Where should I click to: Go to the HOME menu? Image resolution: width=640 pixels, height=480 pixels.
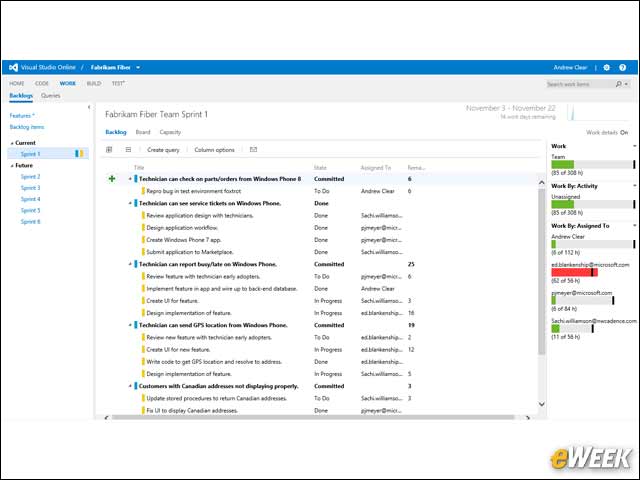(x=17, y=83)
